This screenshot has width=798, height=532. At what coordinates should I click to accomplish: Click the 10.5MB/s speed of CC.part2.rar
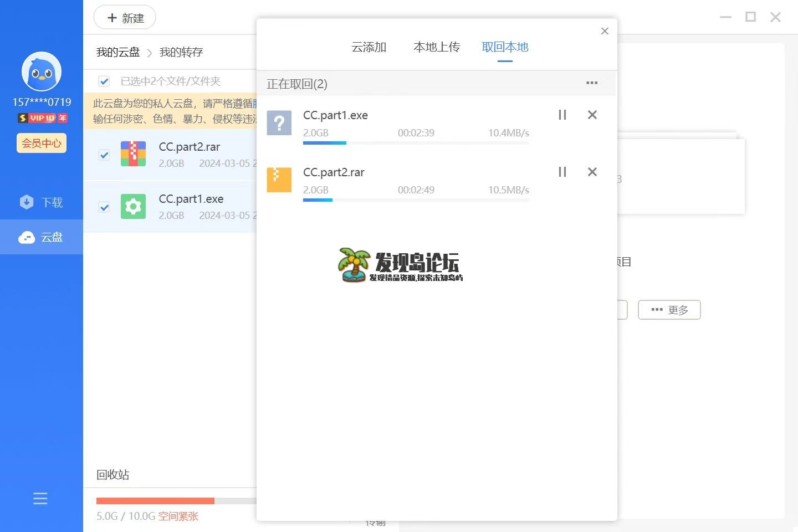pos(509,190)
